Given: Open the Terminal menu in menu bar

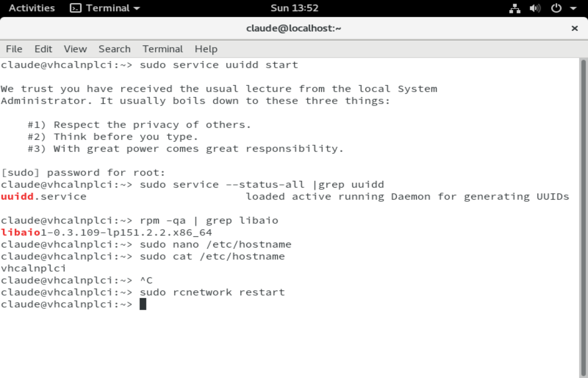Looking at the screenshot, I should (x=162, y=49).
